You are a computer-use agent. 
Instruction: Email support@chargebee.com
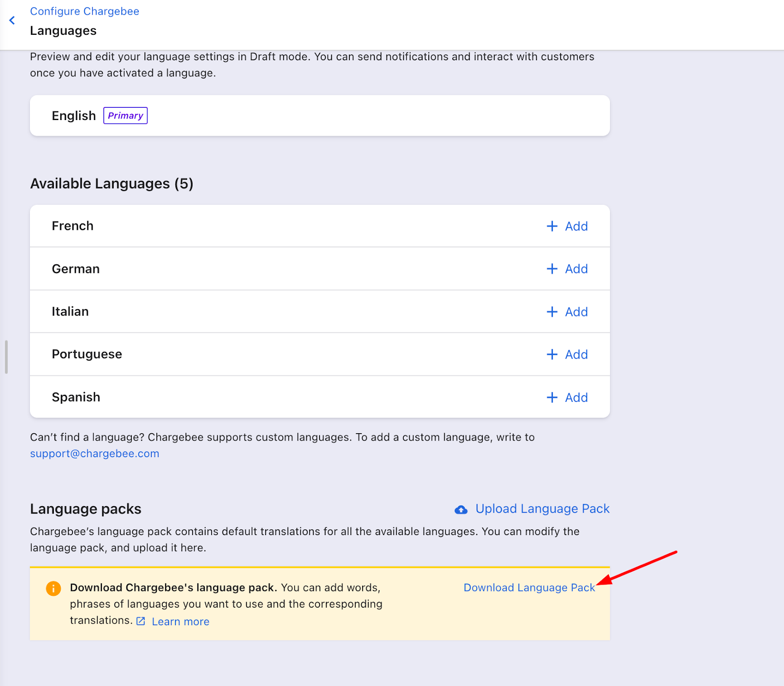pos(95,453)
